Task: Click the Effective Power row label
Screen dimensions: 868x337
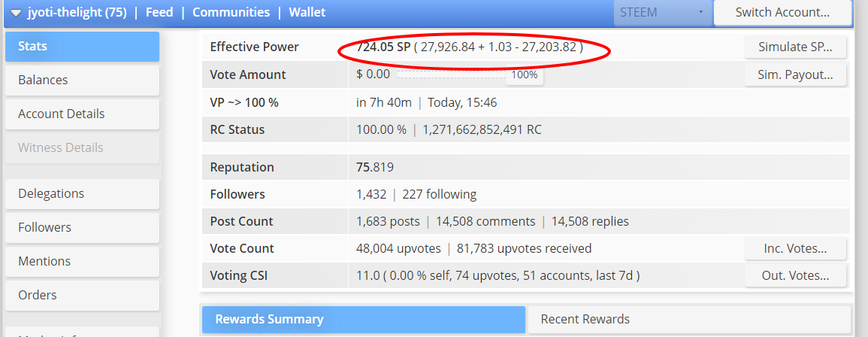Action: (x=254, y=47)
